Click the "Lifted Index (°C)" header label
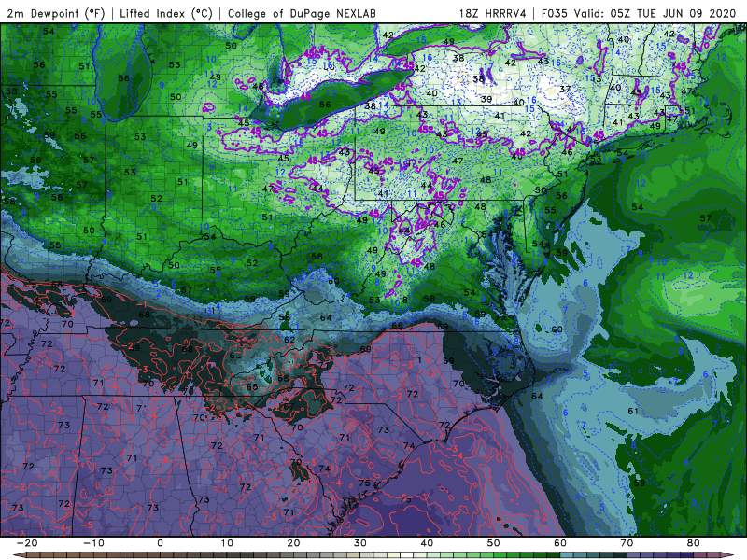The image size is (747, 560). [x=166, y=13]
